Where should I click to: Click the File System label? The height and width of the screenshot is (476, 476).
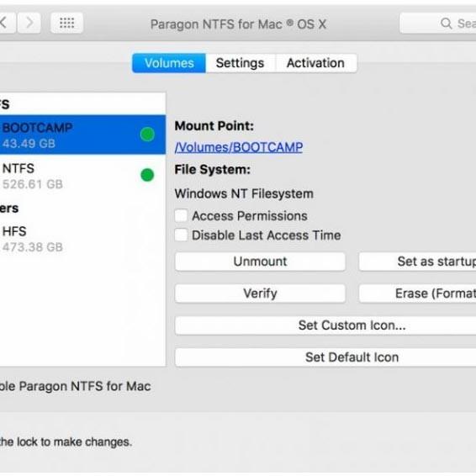[213, 169]
